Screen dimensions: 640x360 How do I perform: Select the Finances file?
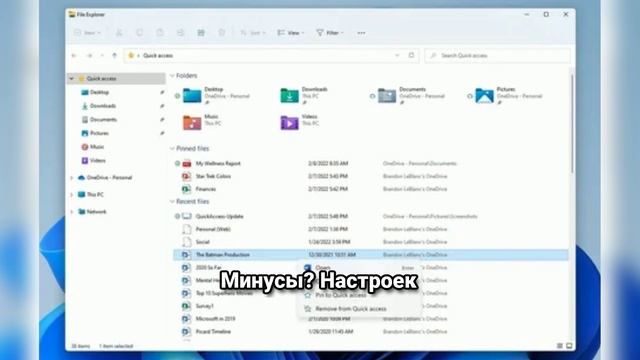coord(206,189)
